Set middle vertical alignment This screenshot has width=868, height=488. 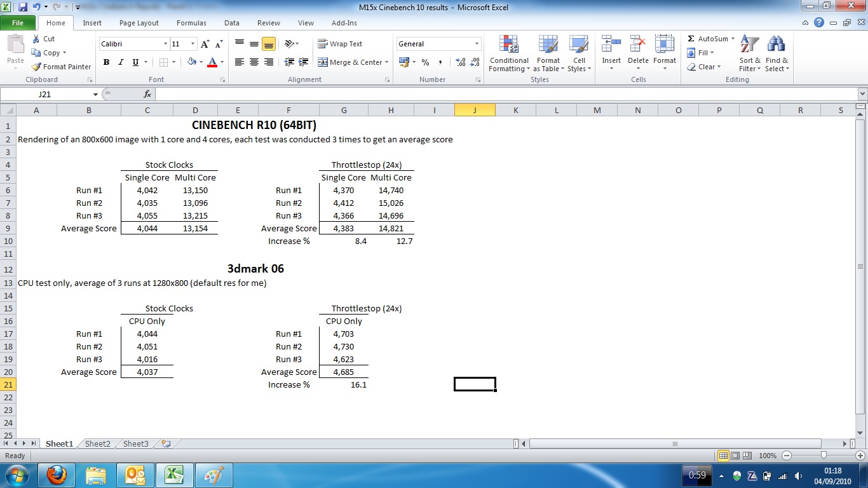click(254, 44)
